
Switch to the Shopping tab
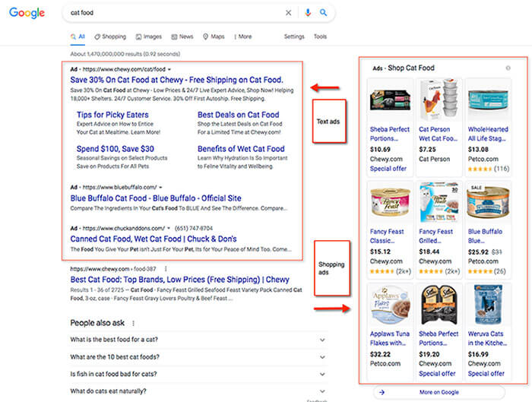110,36
